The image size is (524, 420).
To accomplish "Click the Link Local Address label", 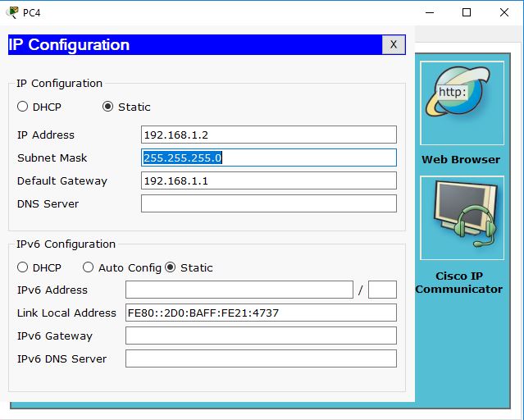I will 66,313.
